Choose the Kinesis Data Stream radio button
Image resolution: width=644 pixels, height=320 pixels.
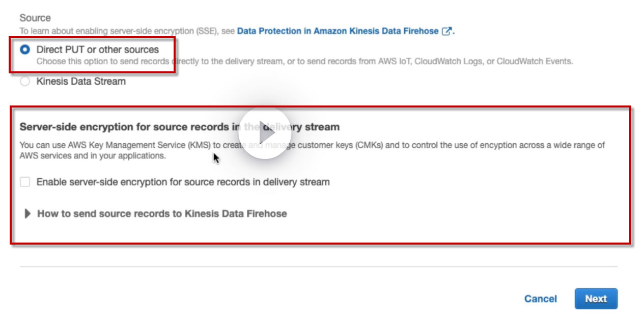coord(24,82)
